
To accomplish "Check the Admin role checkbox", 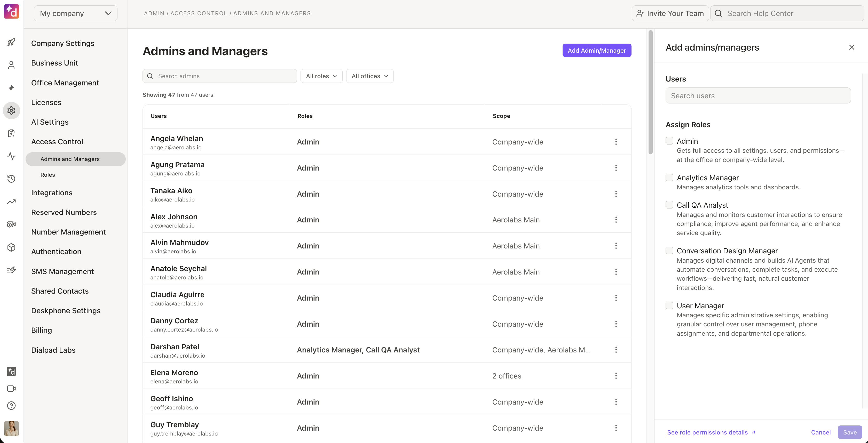I will (x=669, y=141).
